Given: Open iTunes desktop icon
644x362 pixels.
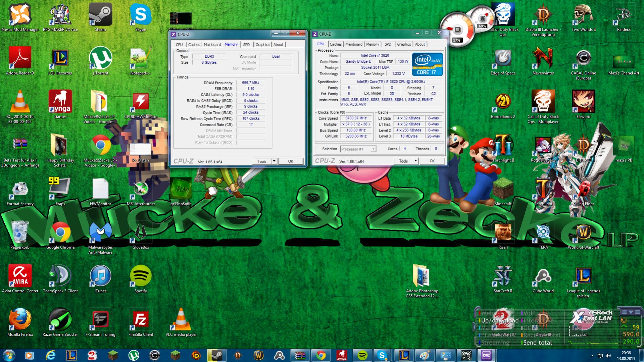Looking at the screenshot, I should click(x=100, y=278).
